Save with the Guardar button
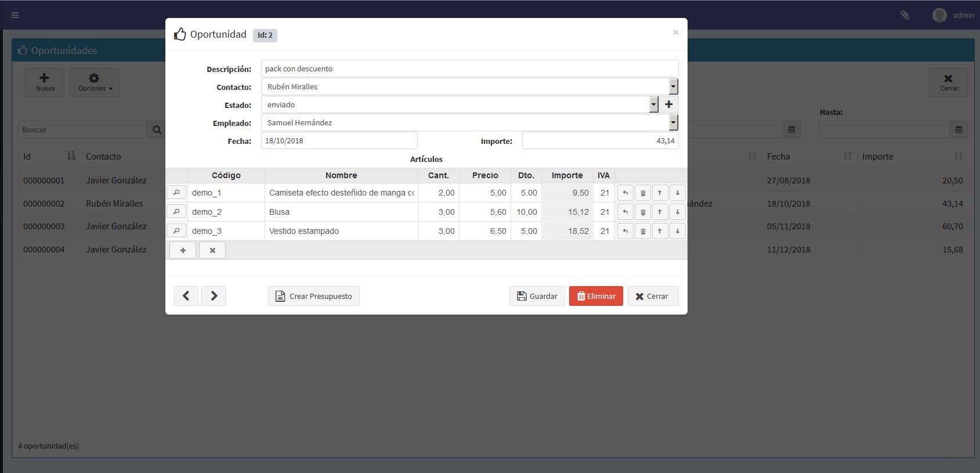The image size is (980, 473). [537, 296]
